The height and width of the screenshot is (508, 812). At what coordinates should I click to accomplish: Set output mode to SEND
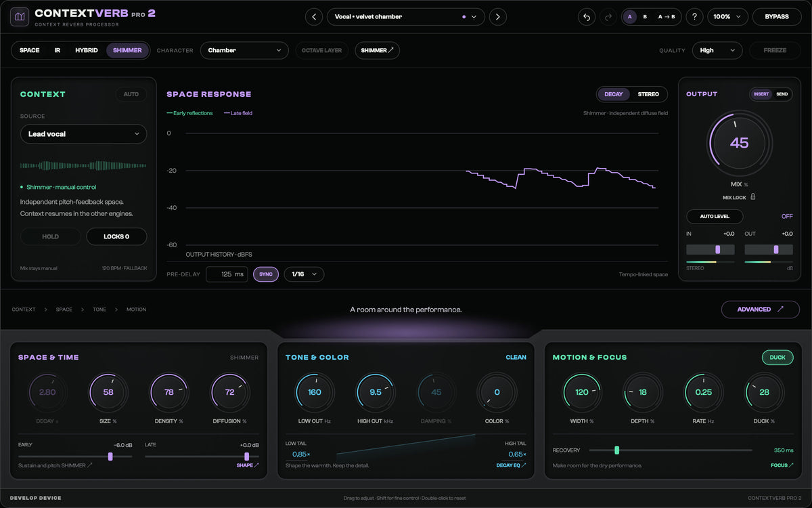pos(782,94)
